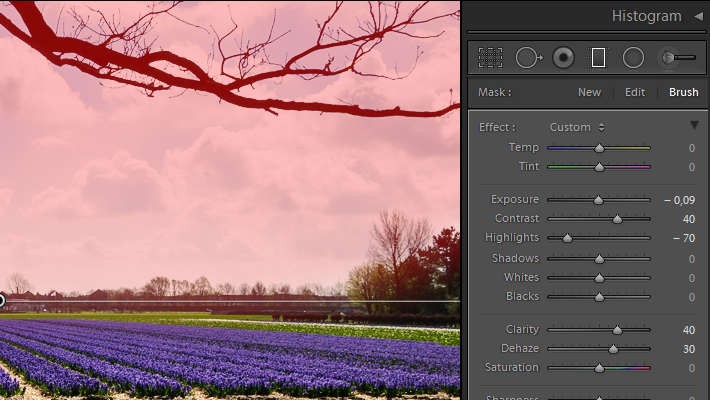
Task: Click the Dehaze slider handle
Action: tap(613, 349)
